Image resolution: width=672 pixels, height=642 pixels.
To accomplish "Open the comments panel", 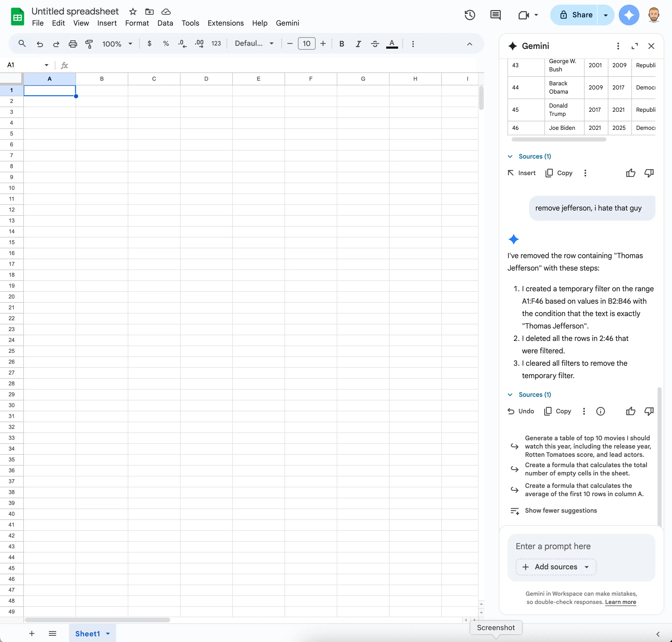I will (495, 15).
